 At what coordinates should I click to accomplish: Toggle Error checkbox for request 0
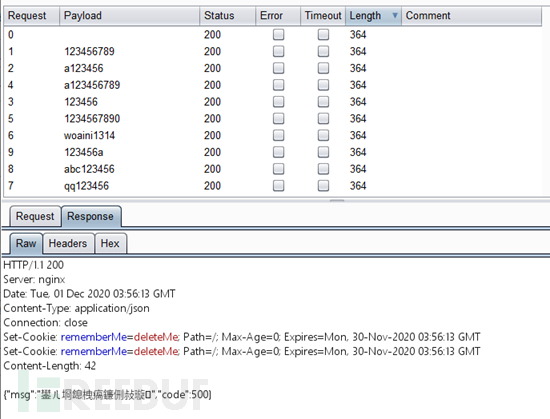tap(279, 34)
